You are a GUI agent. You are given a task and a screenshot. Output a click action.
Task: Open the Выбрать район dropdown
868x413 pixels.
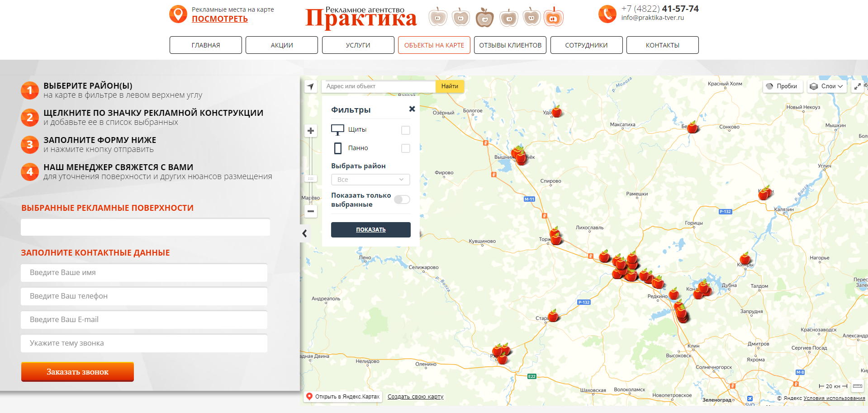(370, 180)
